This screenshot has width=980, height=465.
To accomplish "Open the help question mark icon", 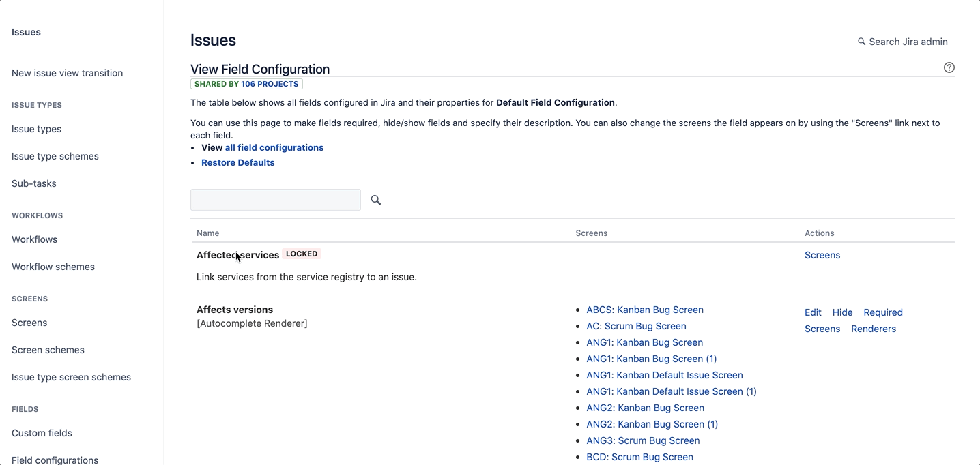I will tap(949, 67).
